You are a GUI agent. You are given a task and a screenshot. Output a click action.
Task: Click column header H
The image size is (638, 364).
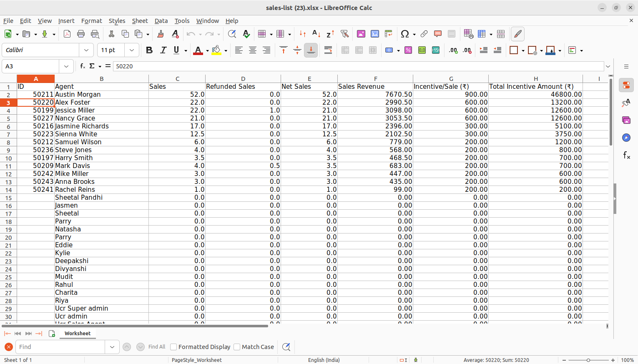(x=535, y=79)
